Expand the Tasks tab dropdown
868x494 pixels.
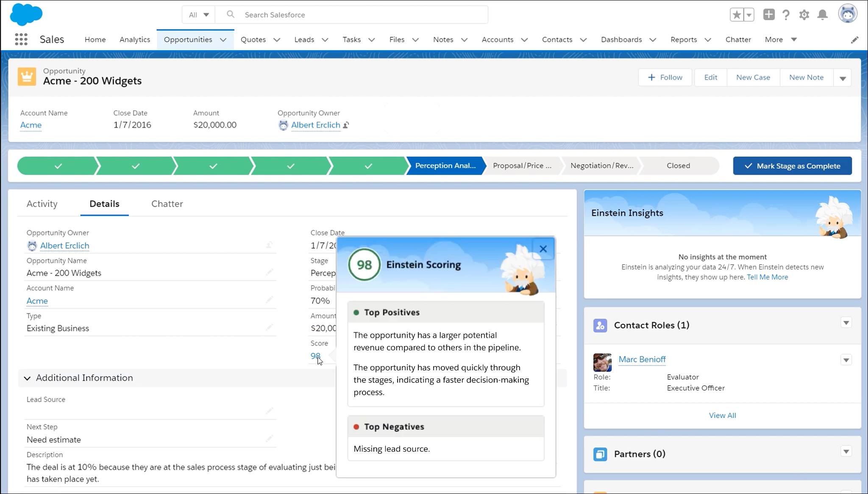(372, 40)
